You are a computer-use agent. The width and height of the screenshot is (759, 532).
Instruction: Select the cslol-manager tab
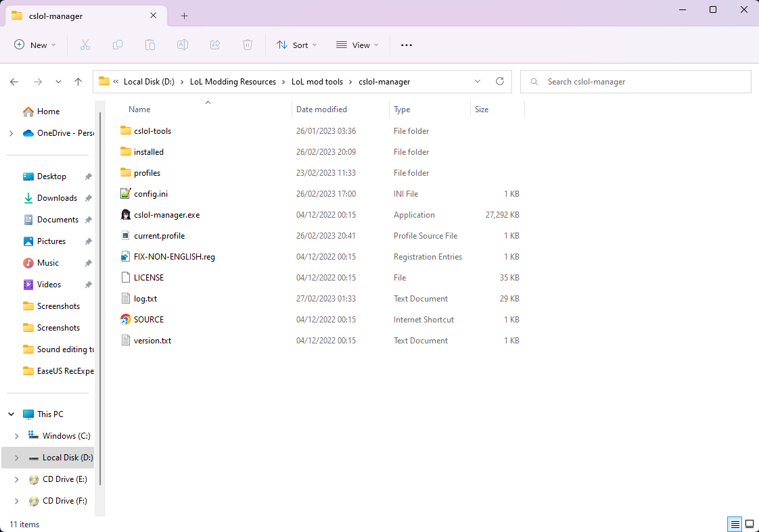(86, 16)
